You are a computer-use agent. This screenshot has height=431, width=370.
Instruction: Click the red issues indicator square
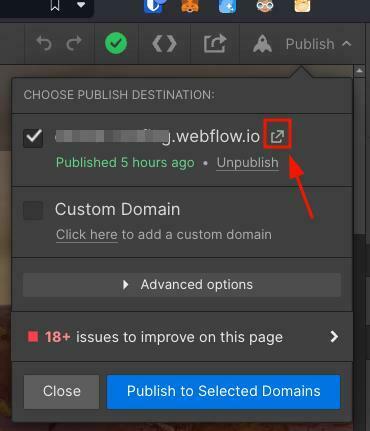tap(33, 337)
